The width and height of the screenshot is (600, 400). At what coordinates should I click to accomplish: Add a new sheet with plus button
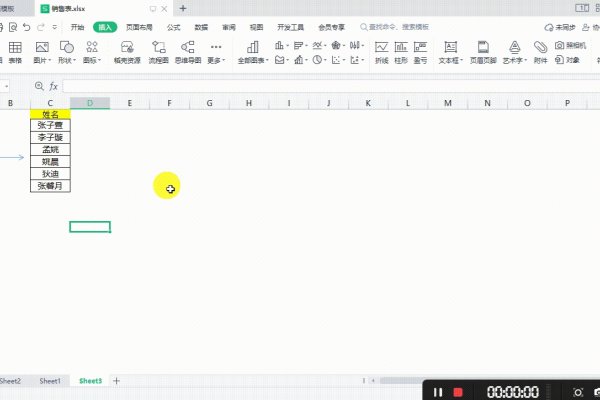pyautogui.click(x=116, y=381)
